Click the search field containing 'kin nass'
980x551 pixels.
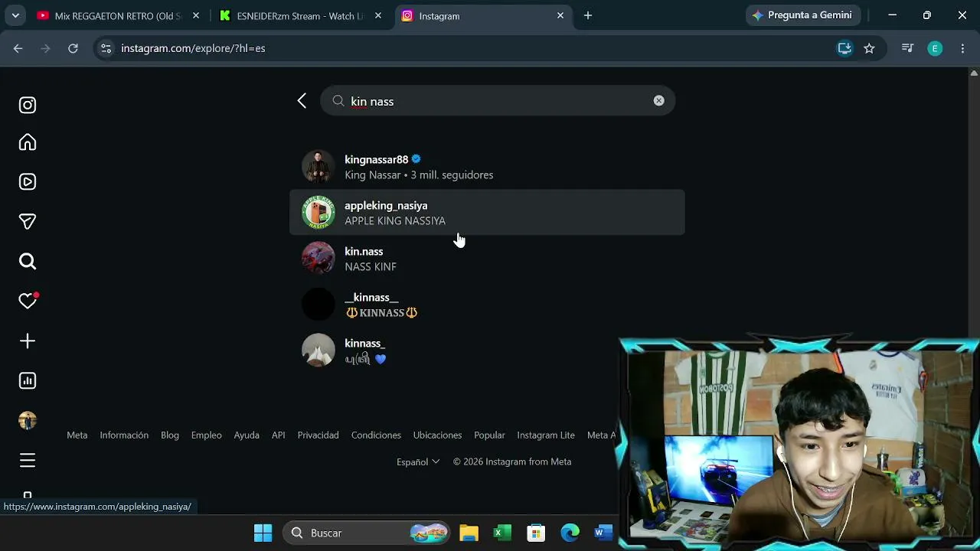pyautogui.click(x=498, y=101)
